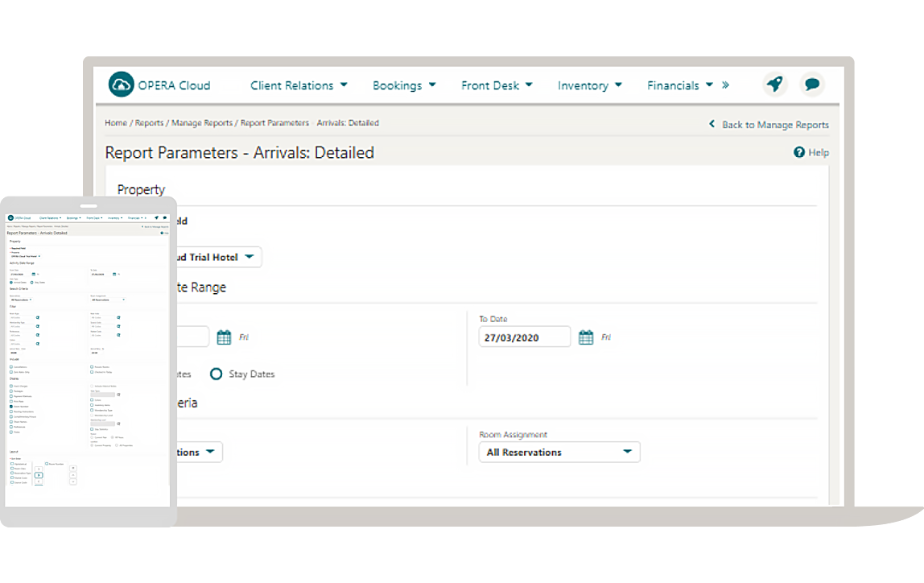The width and height of the screenshot is (924, 583).
Task: Open the Front Desk menu
Action: pos(497,85)
